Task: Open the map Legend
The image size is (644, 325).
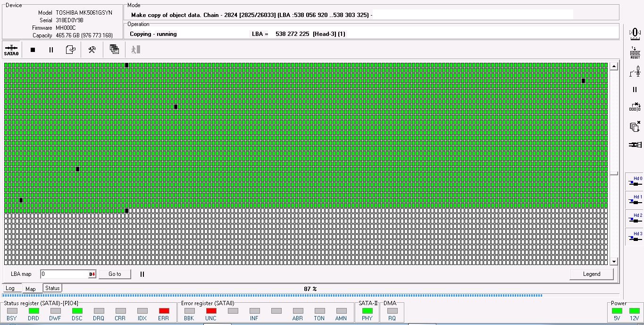Action: click(592, 274)
